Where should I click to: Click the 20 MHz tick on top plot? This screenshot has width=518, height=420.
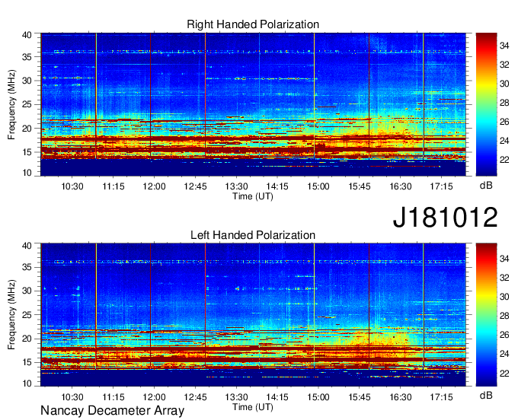27,129
